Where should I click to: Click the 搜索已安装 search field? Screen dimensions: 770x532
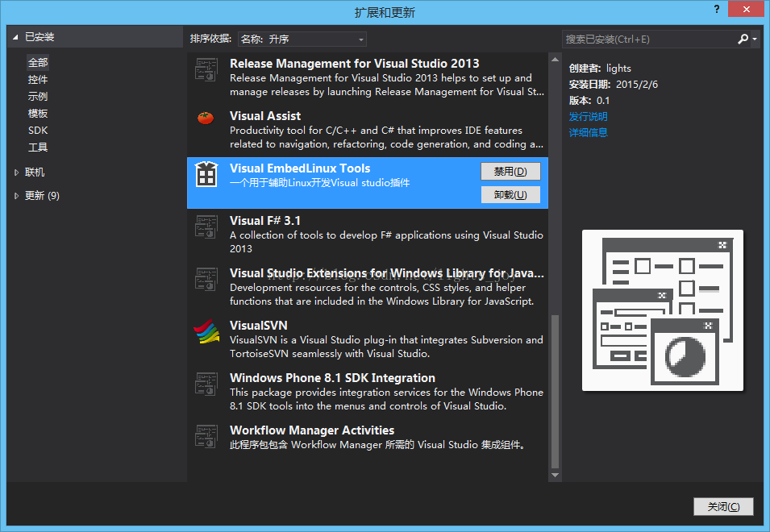tap(649, 39)
